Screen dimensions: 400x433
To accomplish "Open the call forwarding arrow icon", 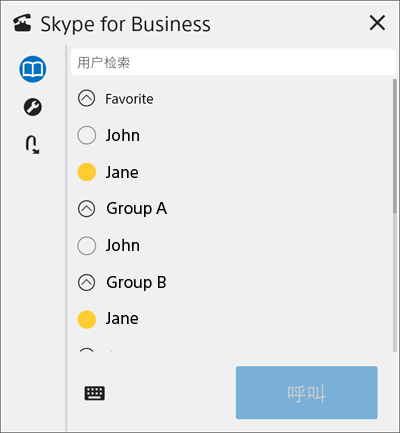I will tap(33, 144).
